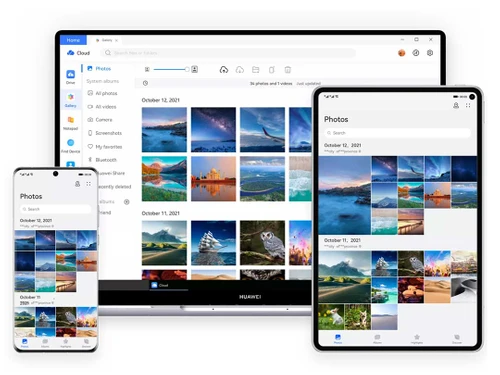This screenshot has height=375, width=500.
Task: Select Screenshots album on laptop
Action: tap(104, 133)
